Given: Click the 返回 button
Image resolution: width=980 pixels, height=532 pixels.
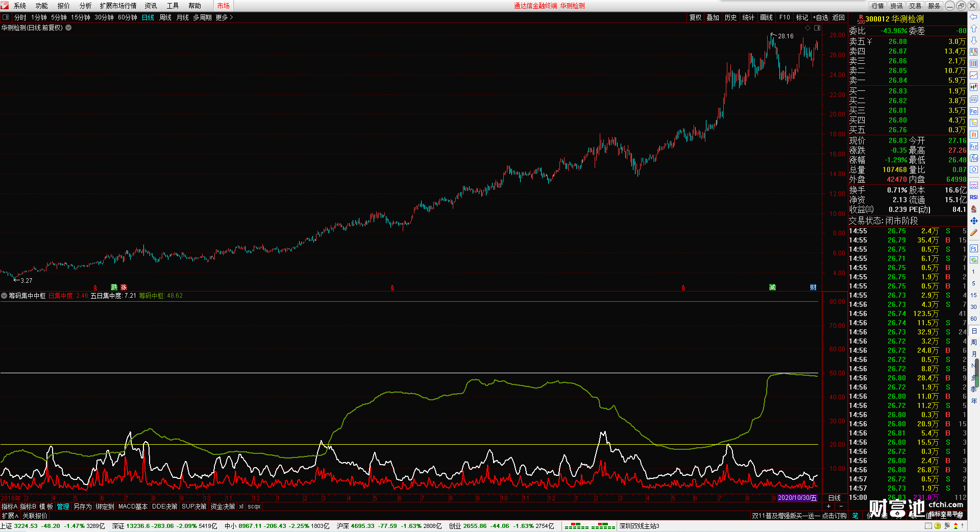Looking at the screenshot, I should pyautogui.click(x=838, y=17).
